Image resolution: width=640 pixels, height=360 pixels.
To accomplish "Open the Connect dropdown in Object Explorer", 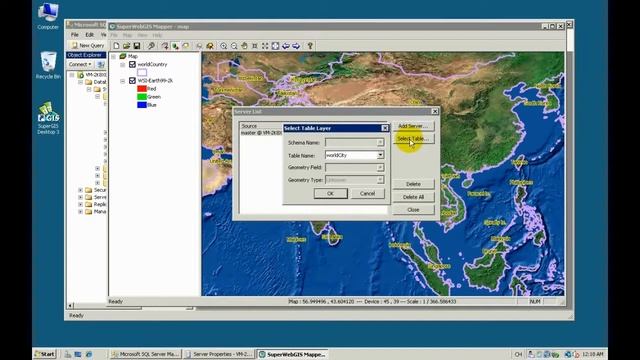I will point(80,64).
